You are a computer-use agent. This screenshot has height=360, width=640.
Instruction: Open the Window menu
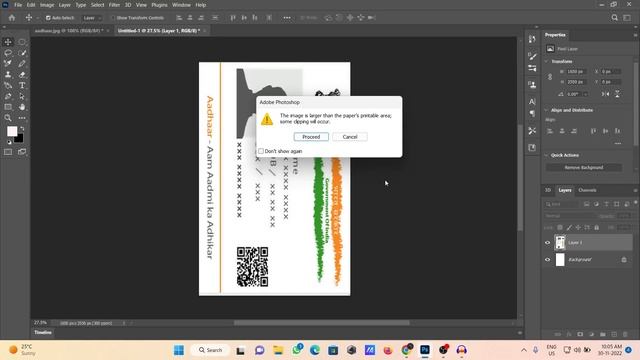click(x=181, y=5)
